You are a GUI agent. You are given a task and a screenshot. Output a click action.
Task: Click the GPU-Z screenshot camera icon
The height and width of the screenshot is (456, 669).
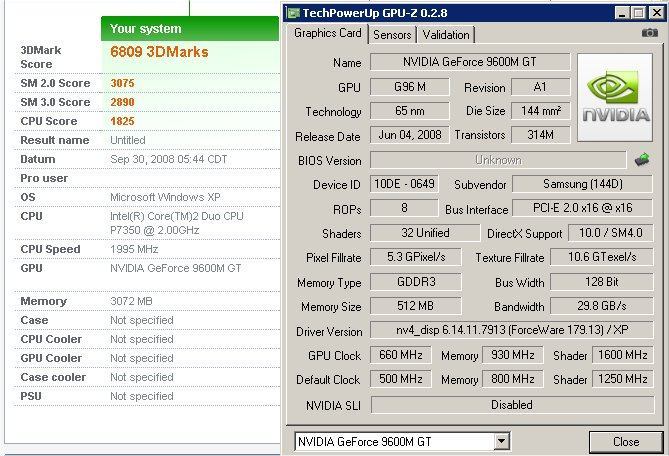[649, 33]
